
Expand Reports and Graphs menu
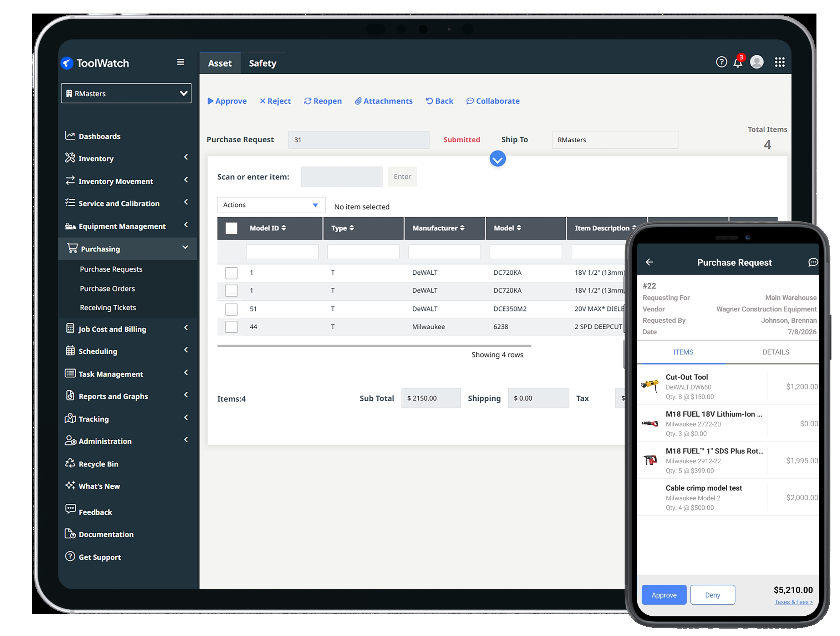pos(186,395)
